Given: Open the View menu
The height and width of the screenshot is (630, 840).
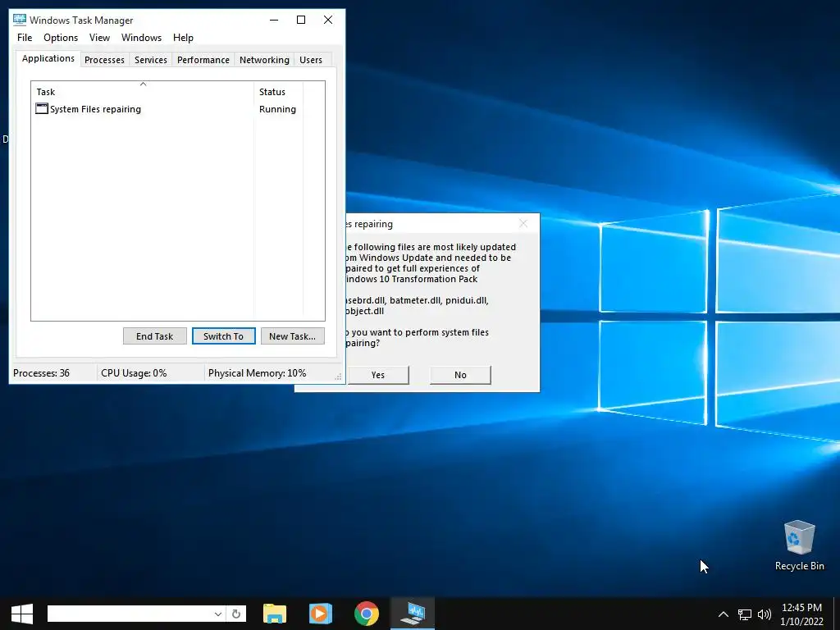Looking at the screenshot, I should point(99,38).
